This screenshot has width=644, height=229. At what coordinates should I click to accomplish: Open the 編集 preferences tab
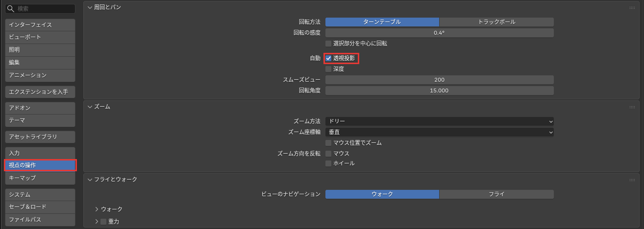(40, 63)
